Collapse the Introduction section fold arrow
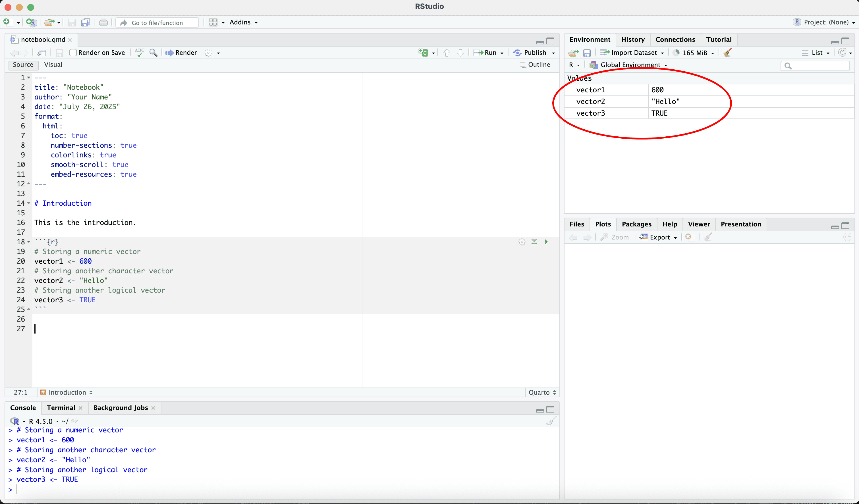Screen dimensions: 859x504 click(x=29, y=203)
